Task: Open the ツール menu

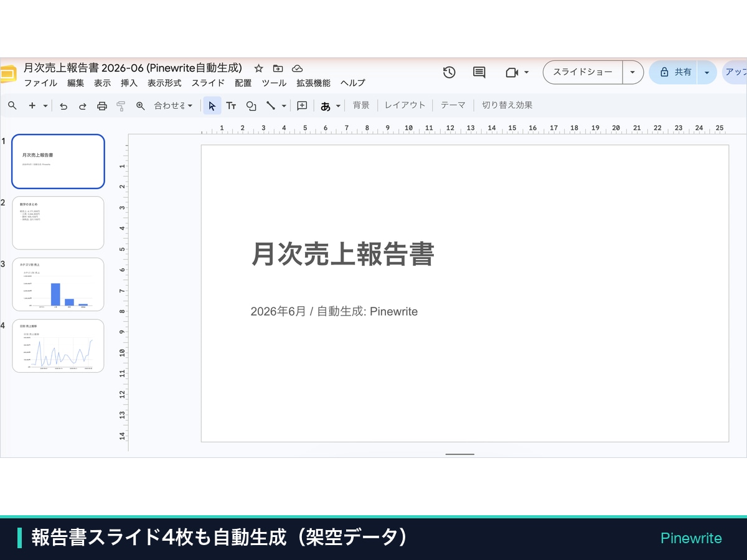Action: 274,83
